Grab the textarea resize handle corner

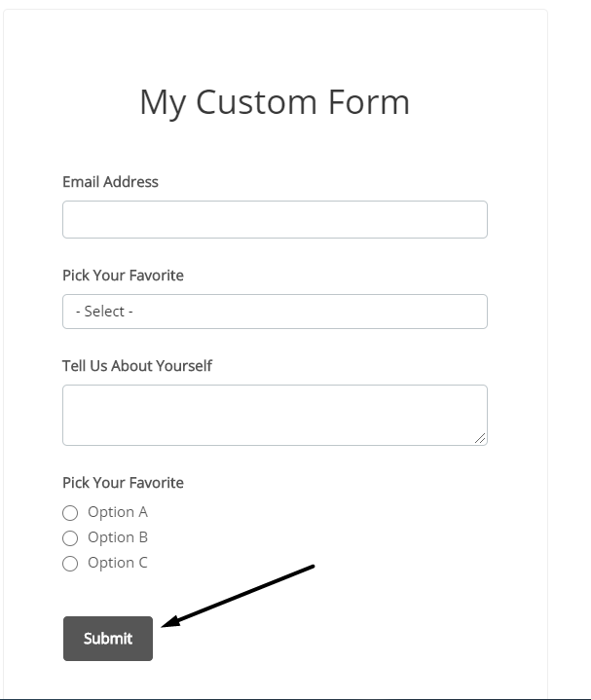click(481, 439)
